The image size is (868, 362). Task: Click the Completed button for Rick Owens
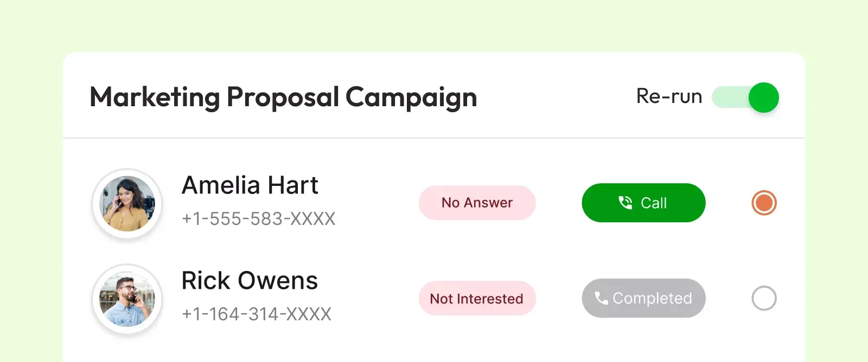click(643, 298)
